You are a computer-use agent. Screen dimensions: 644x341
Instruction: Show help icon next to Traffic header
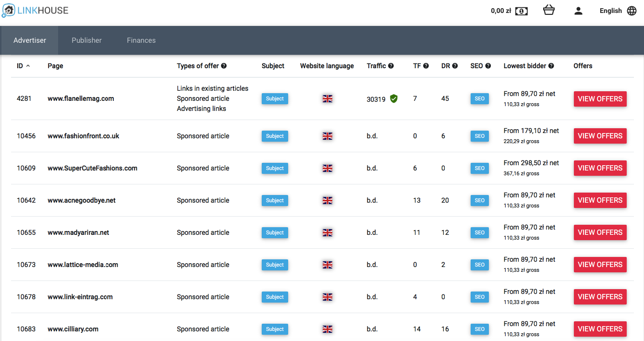pos(391,66)
